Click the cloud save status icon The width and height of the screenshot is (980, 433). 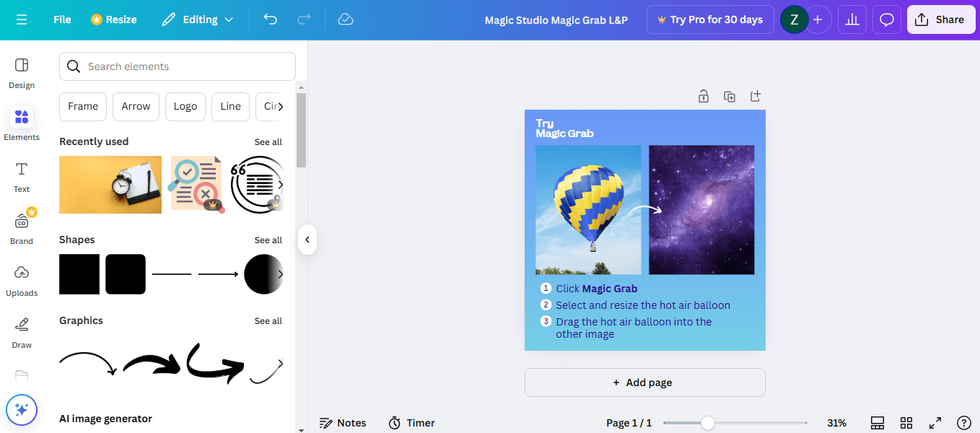pos(346,19)
